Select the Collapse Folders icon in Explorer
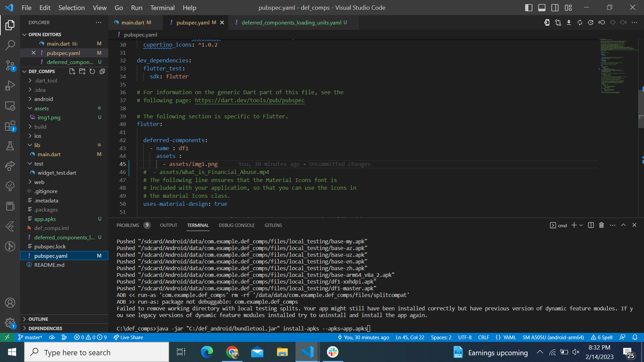Screen dimensions: 644x362 [x=102, y=71]
